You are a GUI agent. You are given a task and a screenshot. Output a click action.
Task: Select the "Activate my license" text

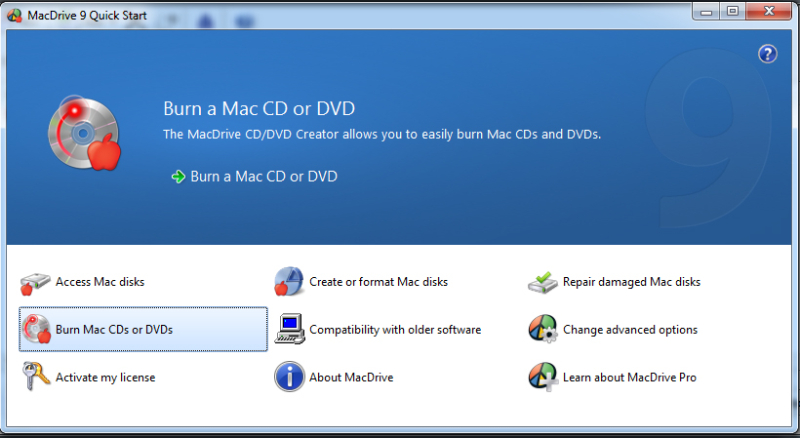tap(105, 377)
